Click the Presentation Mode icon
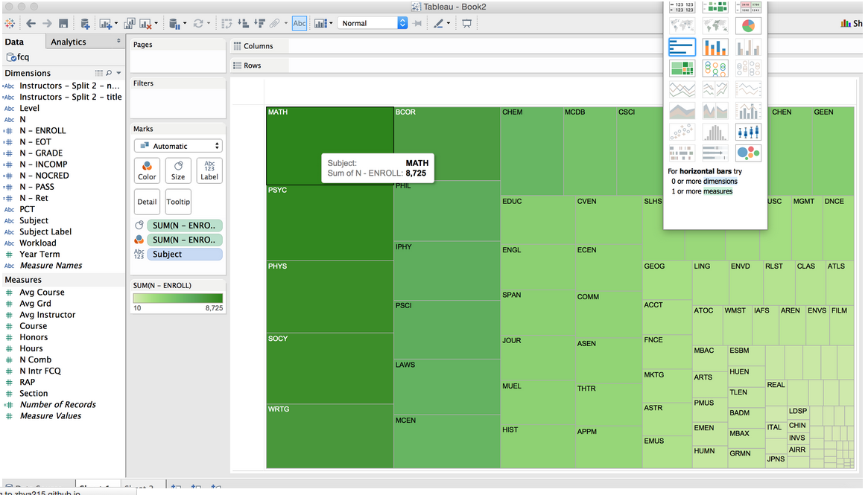Screen dimensions: 868x495 (x=467, y=24)
